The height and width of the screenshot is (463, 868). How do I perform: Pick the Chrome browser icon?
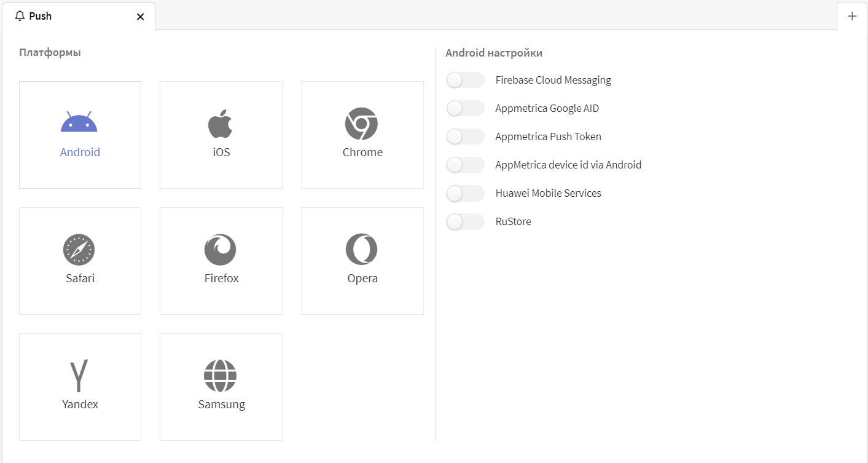click(x=362, y=124)
